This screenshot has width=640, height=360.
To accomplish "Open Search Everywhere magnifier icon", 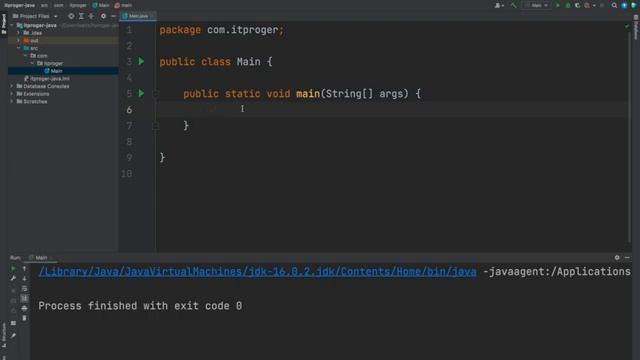I will coord(614,5).
